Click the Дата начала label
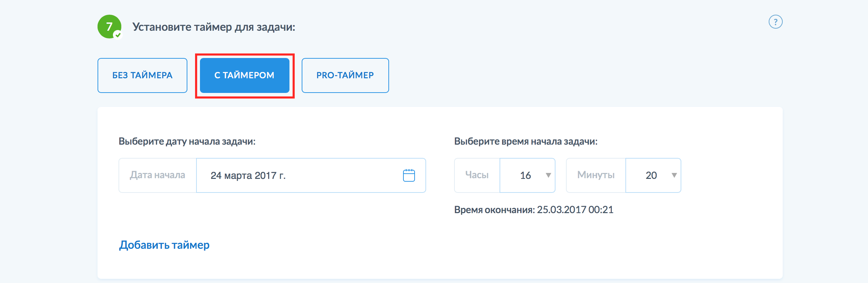The width and height of the screenshot is (868, 283). pos(158,175)
